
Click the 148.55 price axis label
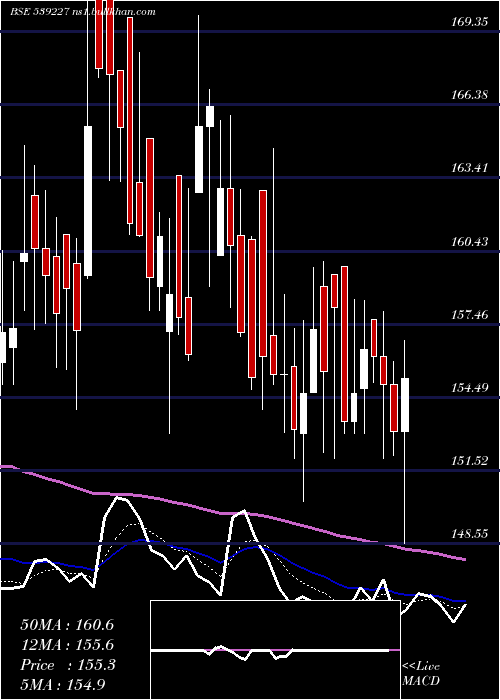469,534
